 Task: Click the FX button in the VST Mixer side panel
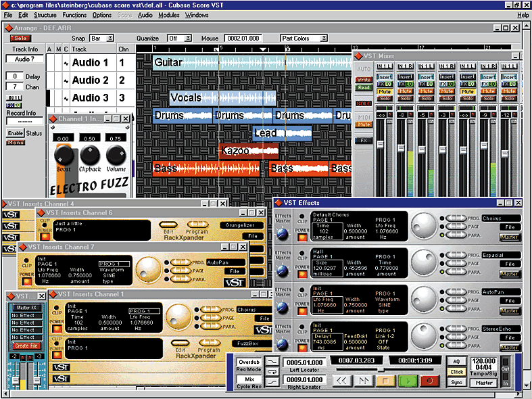[x=364, y=140]
